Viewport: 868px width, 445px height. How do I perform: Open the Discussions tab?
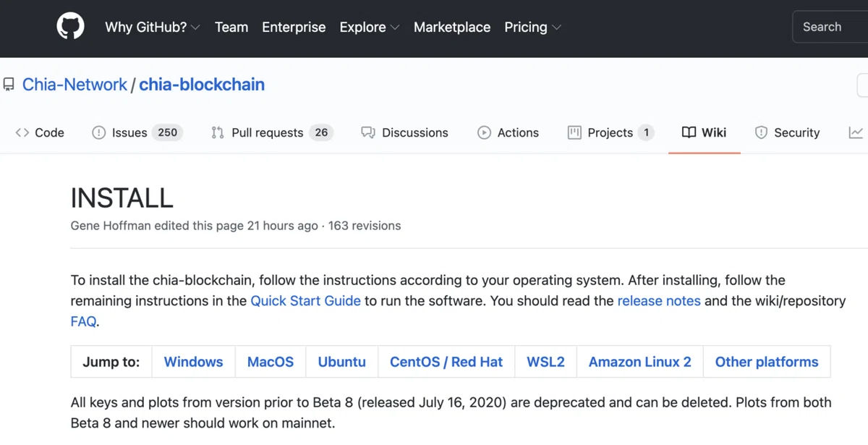(404, 132)
